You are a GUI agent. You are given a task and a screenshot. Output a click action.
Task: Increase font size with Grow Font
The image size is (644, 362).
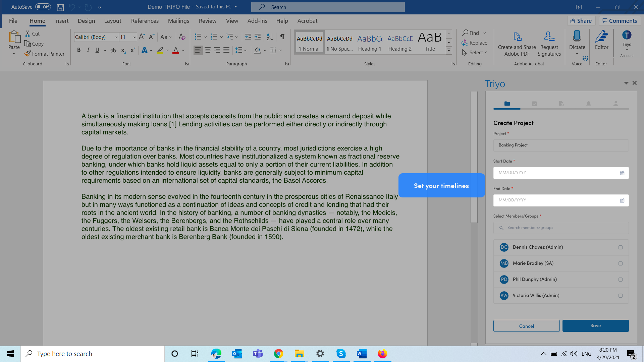pyautogui.click(x=142, y=37)
